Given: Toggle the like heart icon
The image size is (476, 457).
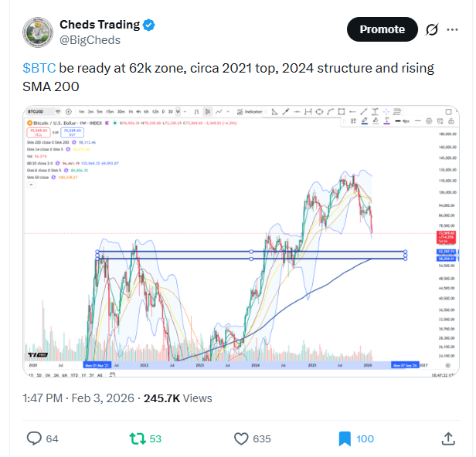Looking at the screenshot, I should click(x=241, y=438).
